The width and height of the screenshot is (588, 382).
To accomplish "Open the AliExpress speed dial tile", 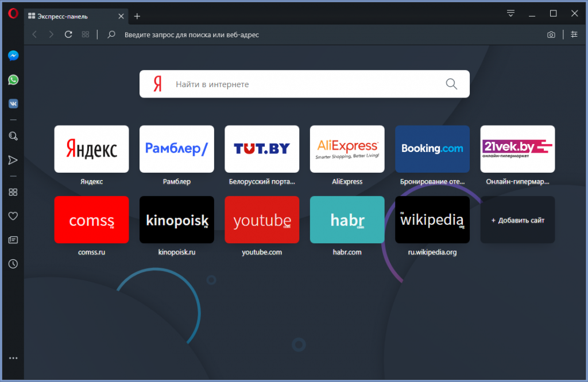I will tap(347, 149).
